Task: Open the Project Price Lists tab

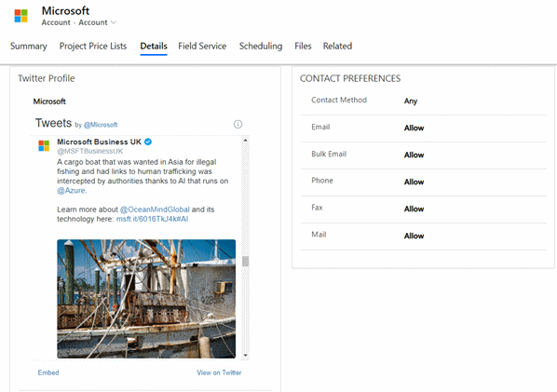Action: tap(93, 47)
